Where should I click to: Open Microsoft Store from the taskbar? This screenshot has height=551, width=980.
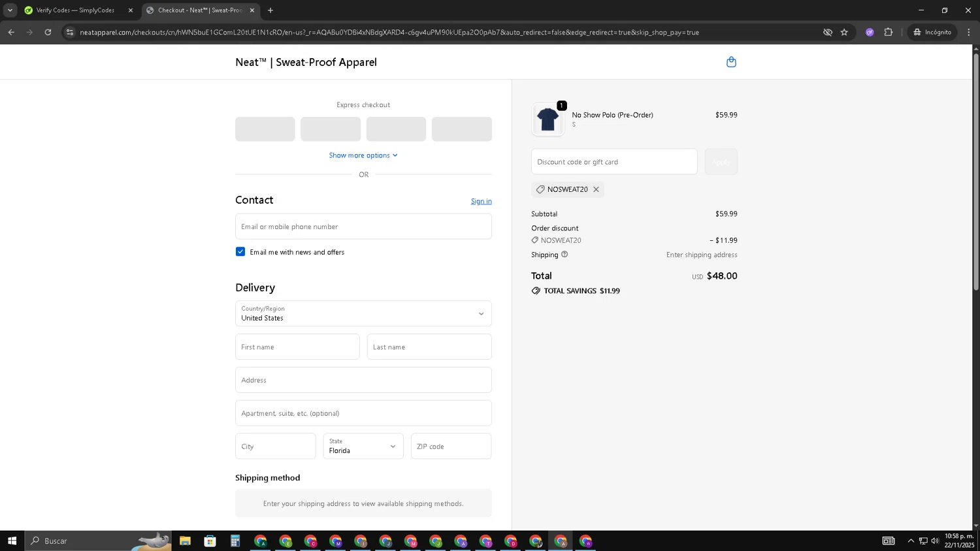pyautogui.click(x=210, y=541)
